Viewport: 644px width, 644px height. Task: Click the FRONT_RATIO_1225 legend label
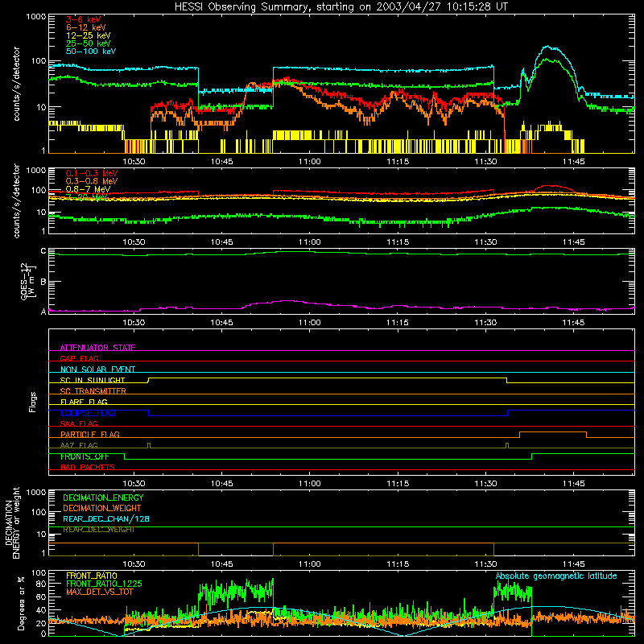tap(105, 584)
